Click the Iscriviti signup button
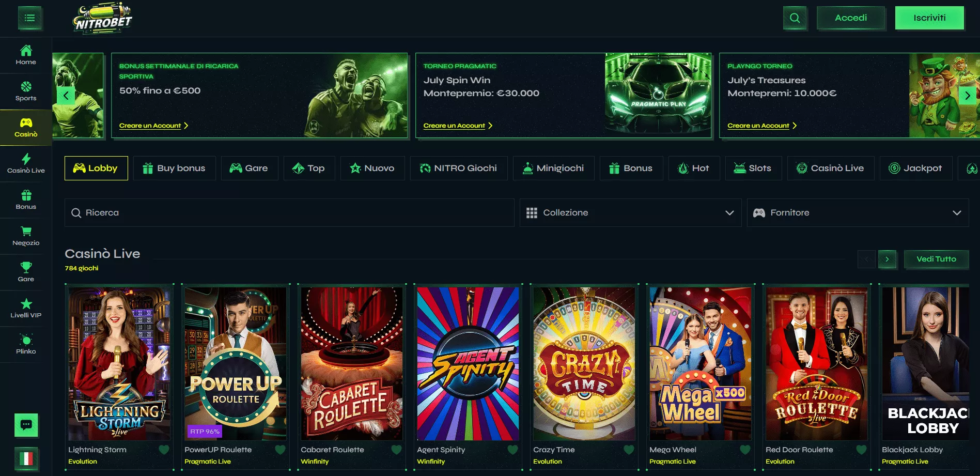 pyautogui.click(x=929, y=18)
